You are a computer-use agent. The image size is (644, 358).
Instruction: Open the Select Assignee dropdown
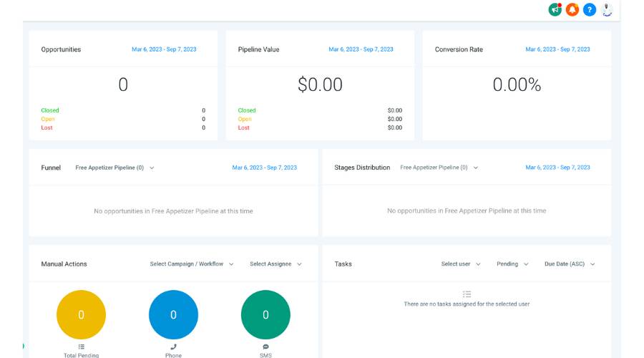pos(275,264)
